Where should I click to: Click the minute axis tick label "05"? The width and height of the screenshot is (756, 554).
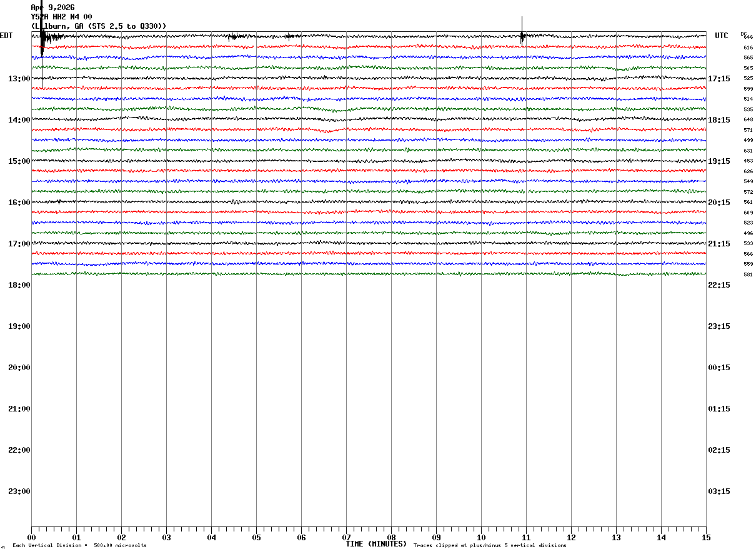256,538
